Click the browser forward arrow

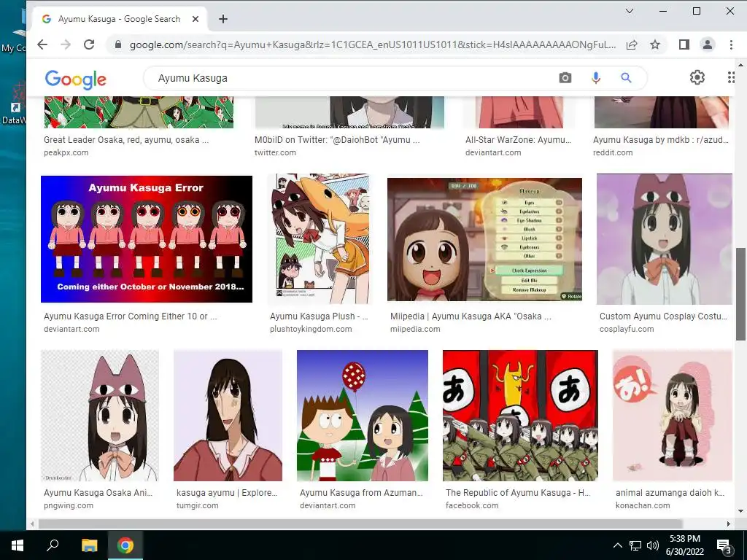tap(66, 44)
